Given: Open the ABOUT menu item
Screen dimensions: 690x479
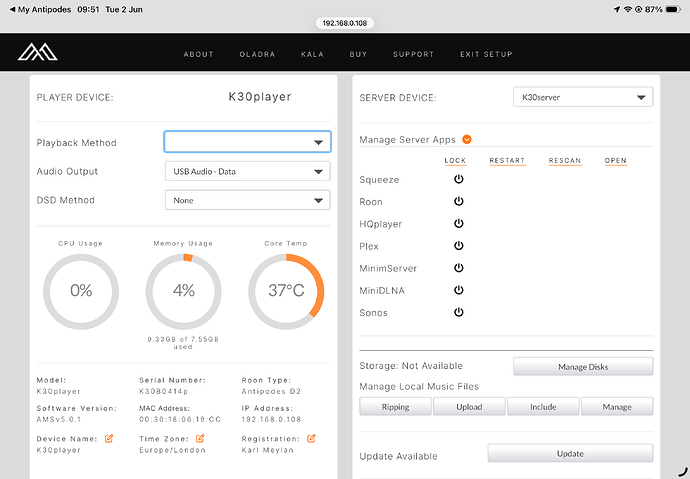Looking at the screenshot, I should pyautogui.click(x=198, y=54).
